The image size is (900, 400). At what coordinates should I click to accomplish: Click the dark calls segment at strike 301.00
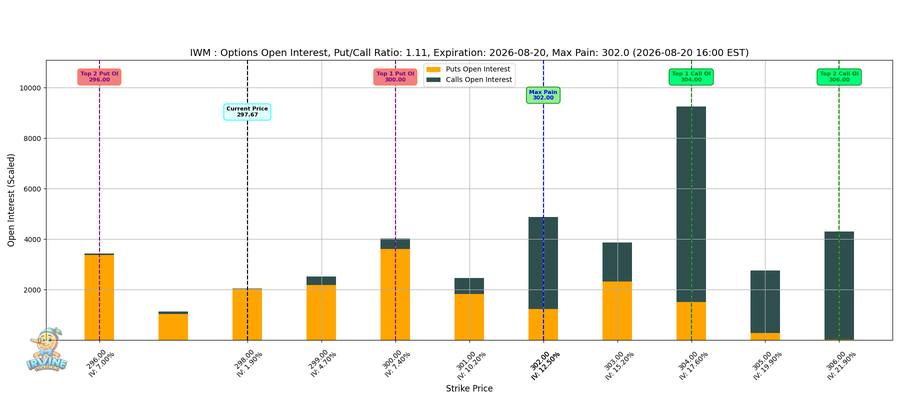tap(470, 286)
